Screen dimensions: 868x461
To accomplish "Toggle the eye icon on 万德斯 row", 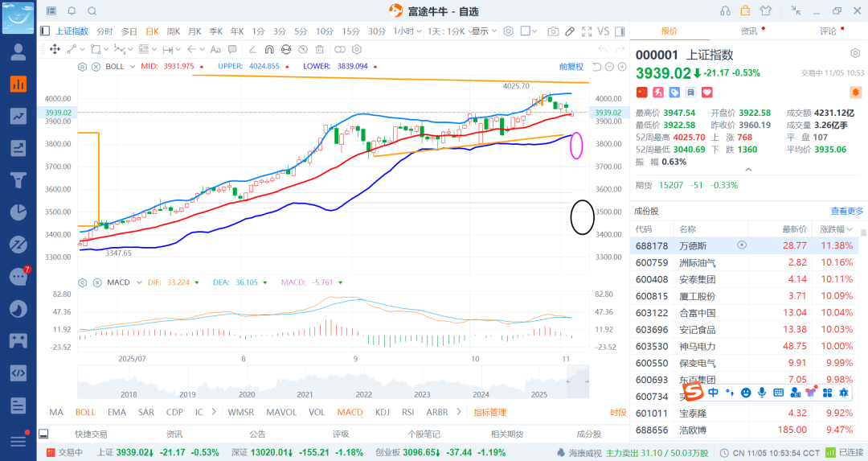I will click(x=742, y=245).
